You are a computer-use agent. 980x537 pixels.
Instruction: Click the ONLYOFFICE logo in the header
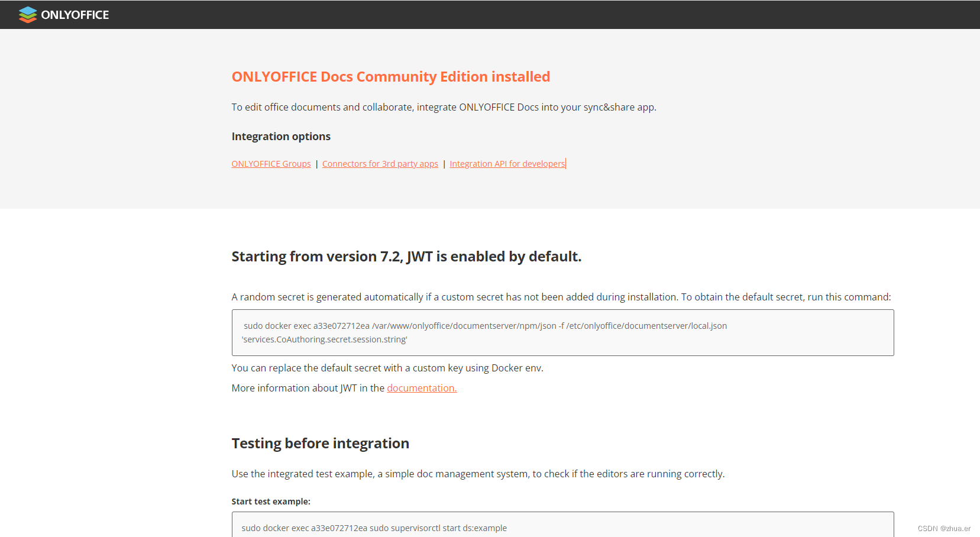click(x=63, y=15)
